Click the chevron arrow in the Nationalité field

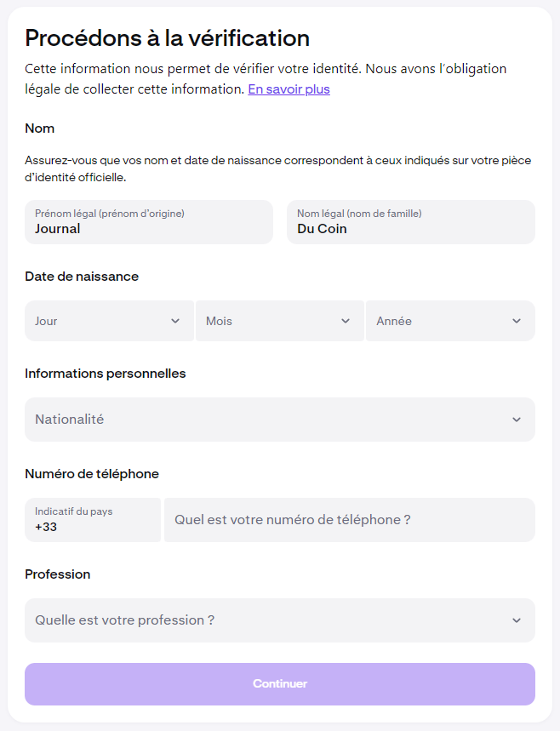point(517,420)
